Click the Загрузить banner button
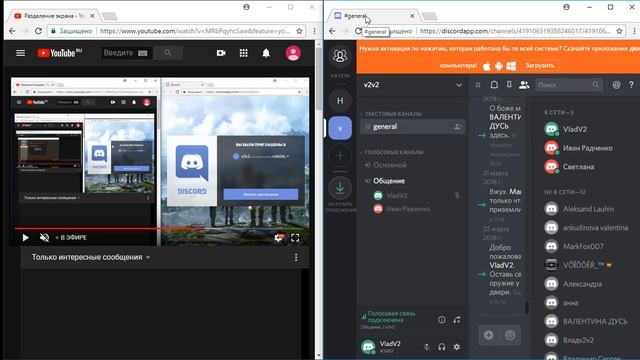 point(539,65)
